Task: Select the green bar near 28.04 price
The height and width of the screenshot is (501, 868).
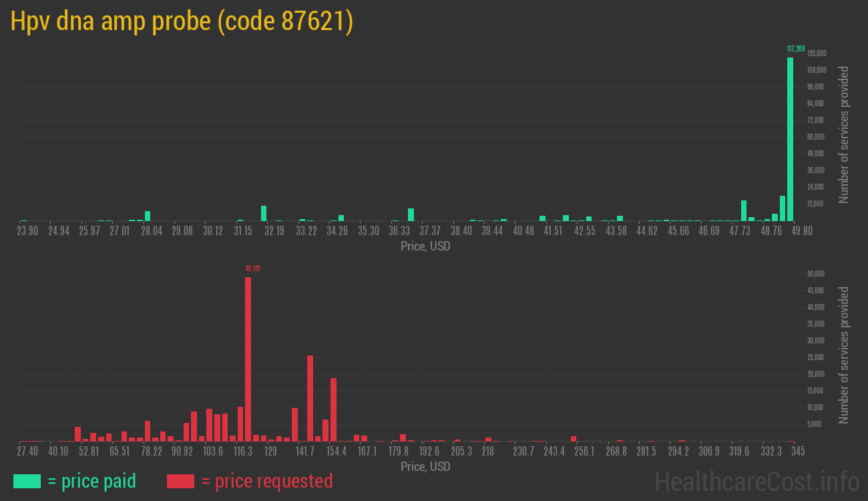Action: click(148, 216)
